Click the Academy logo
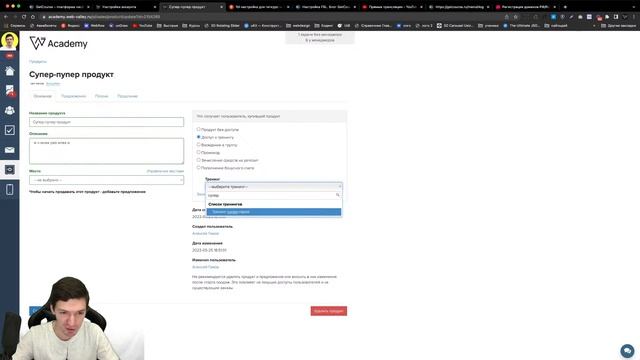The height and width of the screenshot is (360, 640). (x=58, y=43)
